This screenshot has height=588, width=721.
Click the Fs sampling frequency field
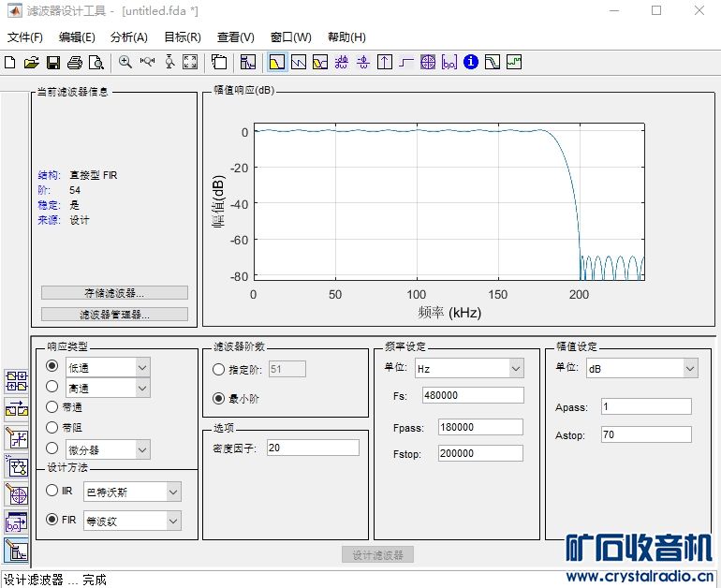[x=473, y=395]
